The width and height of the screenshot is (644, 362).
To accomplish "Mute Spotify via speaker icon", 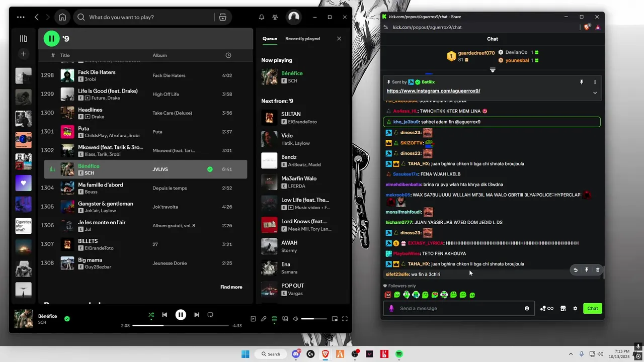I will tap(296, 319).
